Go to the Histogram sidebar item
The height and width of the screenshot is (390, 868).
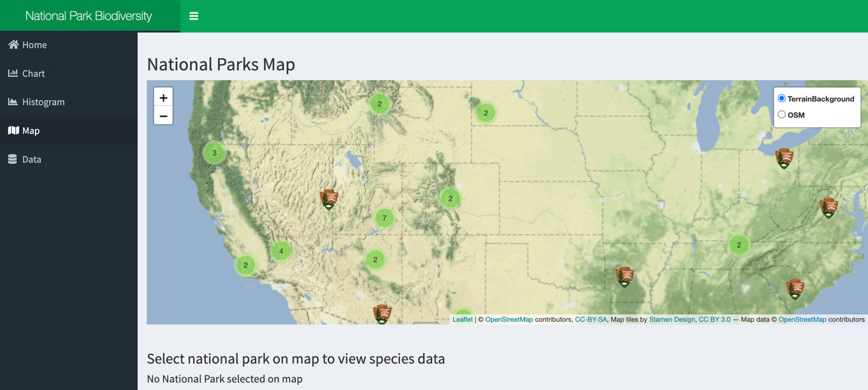43,102
